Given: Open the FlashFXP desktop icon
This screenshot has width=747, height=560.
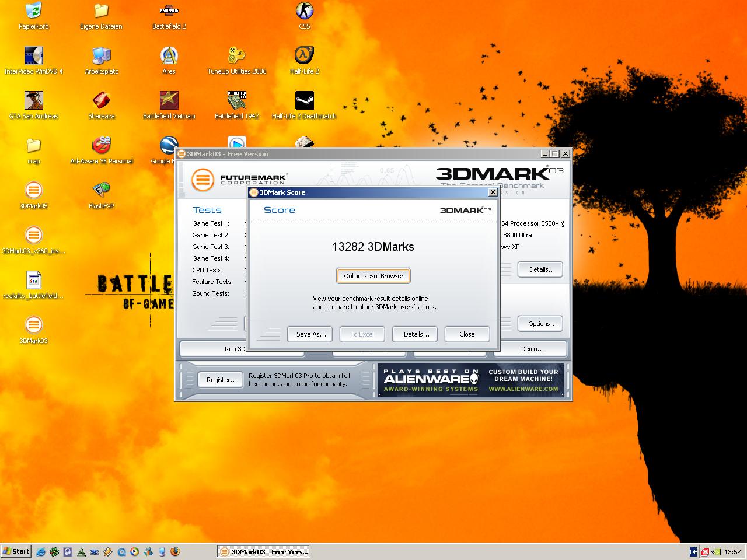Looking at the screenshot, I should 101,195.
